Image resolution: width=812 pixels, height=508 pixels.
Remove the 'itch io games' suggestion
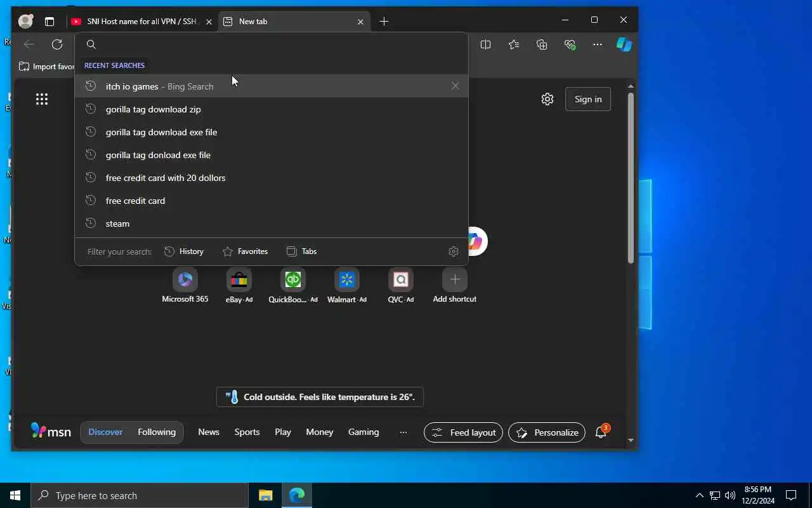click(455, 86)
